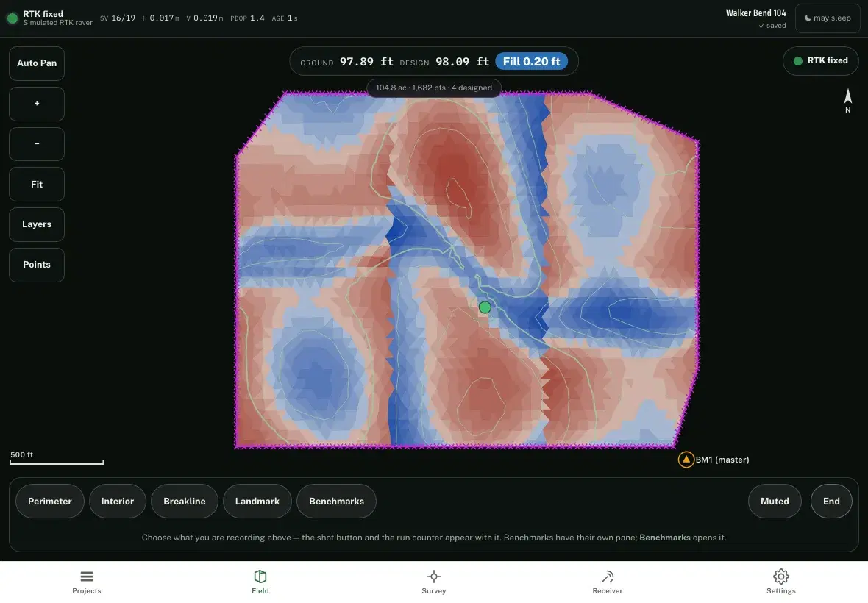Select the Field map icon

pyautogui.click(x=260, y=577)
